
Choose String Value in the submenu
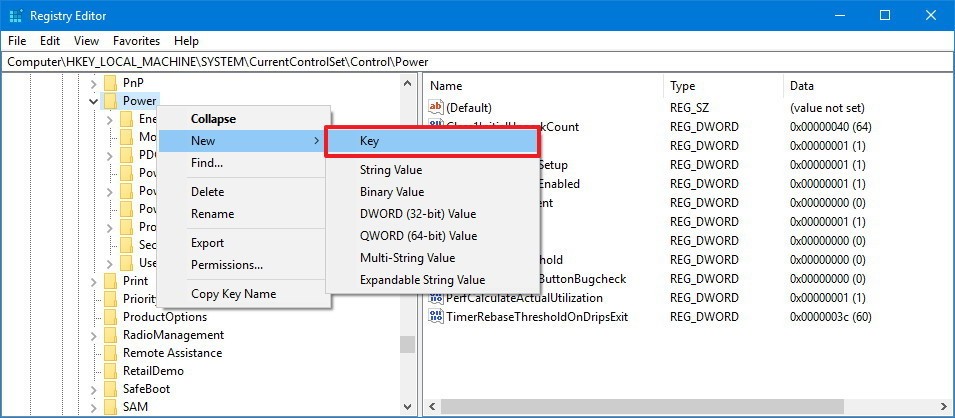point(432,170)
